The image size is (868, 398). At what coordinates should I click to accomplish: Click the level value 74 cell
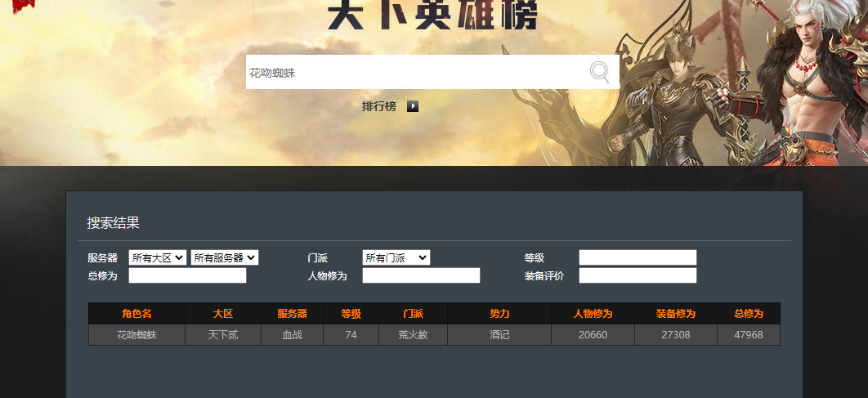point(351,335)
